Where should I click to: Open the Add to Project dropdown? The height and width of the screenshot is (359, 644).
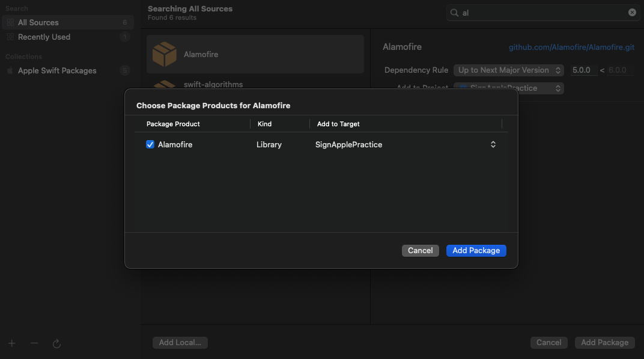click(508, 88)
